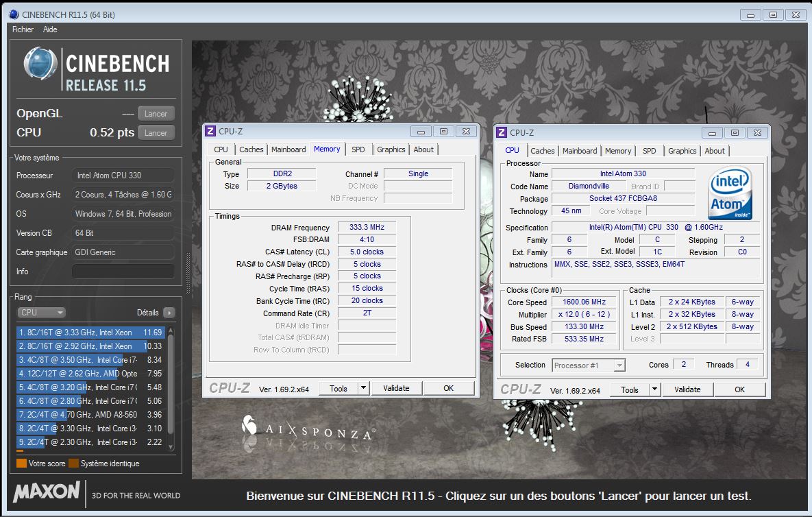Click the Channel # value Single
The width and height of the screenshot is (812, 517).
418,173
